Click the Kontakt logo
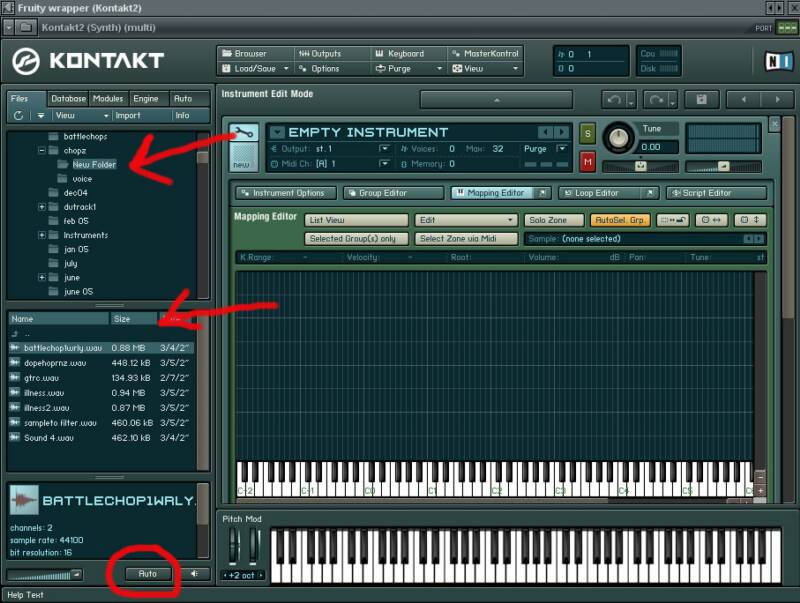800x603 pixels. 88,61
